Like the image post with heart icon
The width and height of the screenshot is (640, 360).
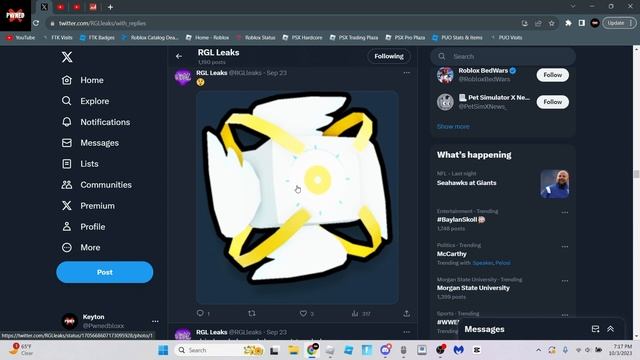[x=303, y=313]
